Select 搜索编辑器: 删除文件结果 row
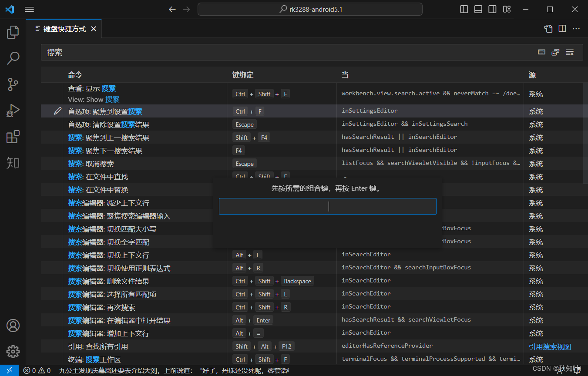 pyautogui.click(x=312, y=281)
